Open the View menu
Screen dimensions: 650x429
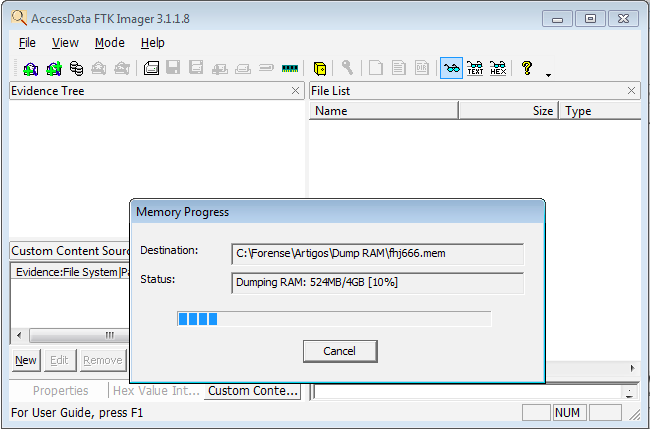[x=65, y=43]
